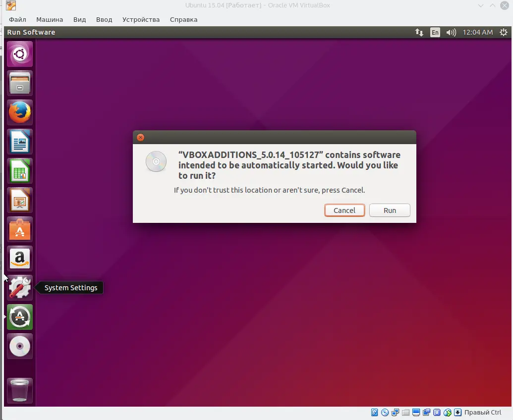Open Firefox web browser
Image resolution: width=513 pixels, height=420 pixels.
(20, 112)
